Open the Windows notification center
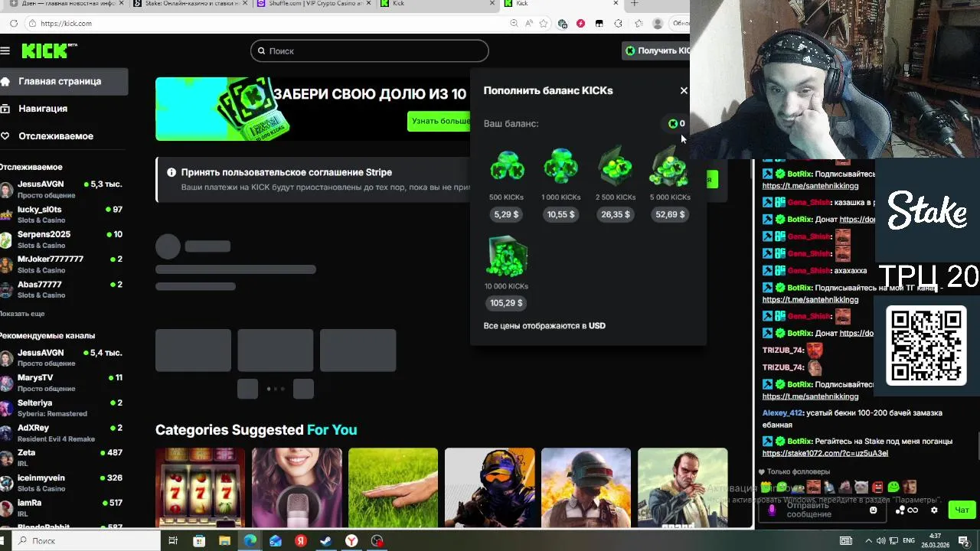The width and height of the screenshot is (980, 551). (964, 540)
